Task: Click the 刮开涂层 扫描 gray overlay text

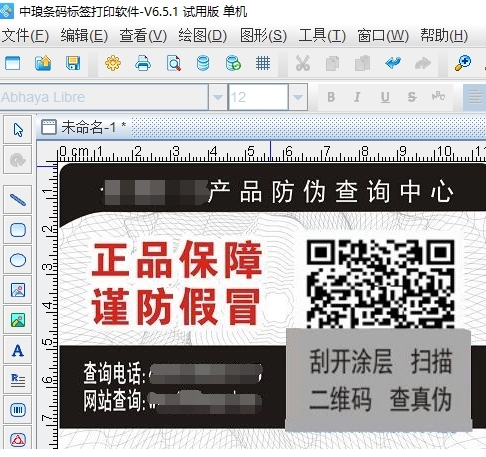Action: pyautogui.click(x=381, y=362)
